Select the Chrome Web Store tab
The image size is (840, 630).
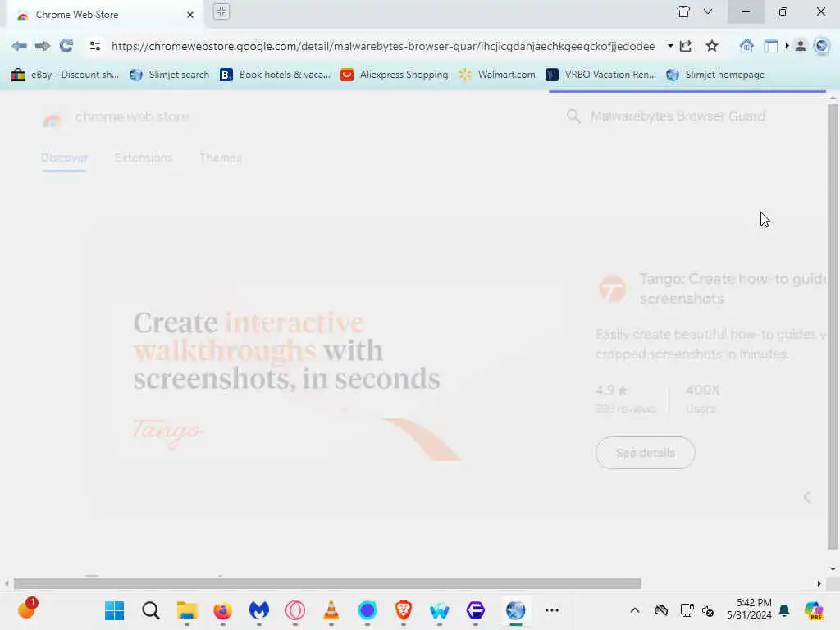click(105, 15)
